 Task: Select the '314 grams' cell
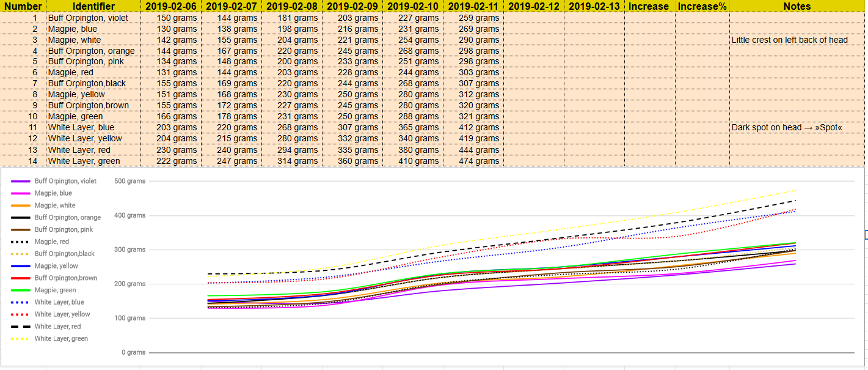click(291, 161)
